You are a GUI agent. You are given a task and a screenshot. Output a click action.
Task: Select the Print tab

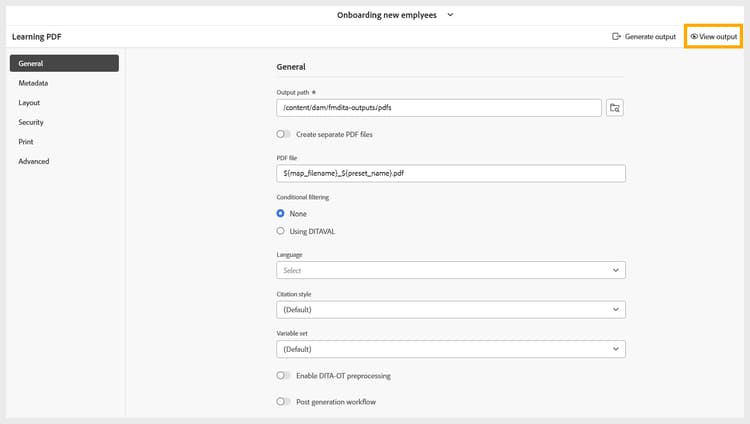point(26,141)
